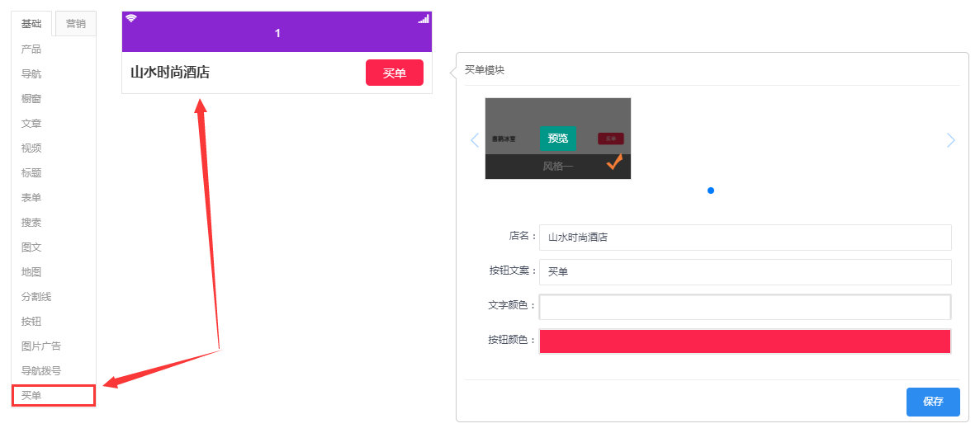Click the wifi icon in phone preview
This screenshot has height=433, width=980.
click(x=130, y=18)
